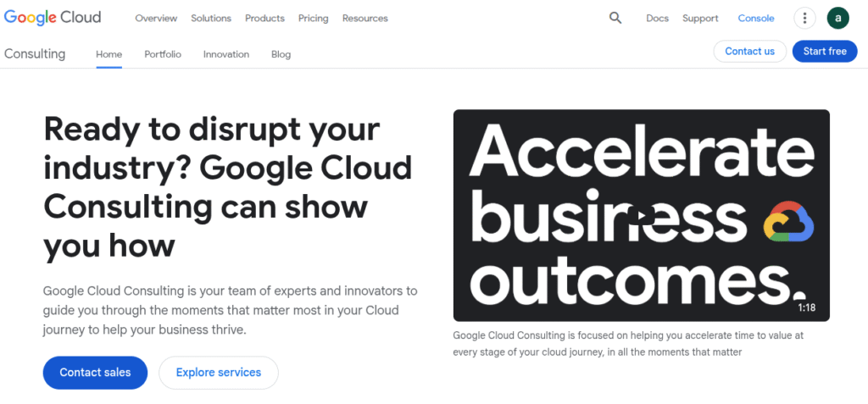Play the Accelerate business outcomes video

(x=641, y=216)
